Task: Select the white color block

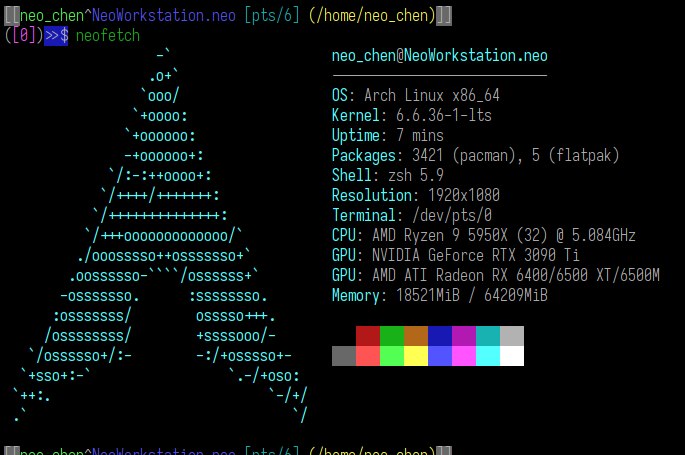Action: tap(512, 356)
